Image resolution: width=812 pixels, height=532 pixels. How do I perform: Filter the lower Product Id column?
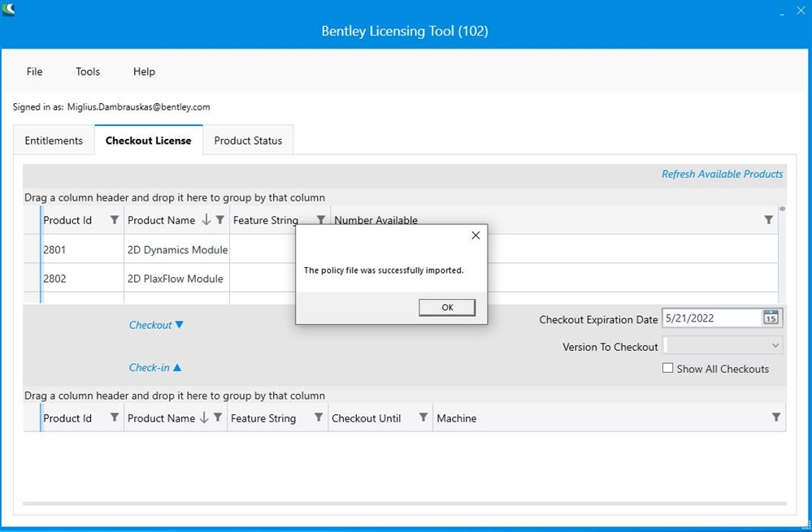coord(115,417)
